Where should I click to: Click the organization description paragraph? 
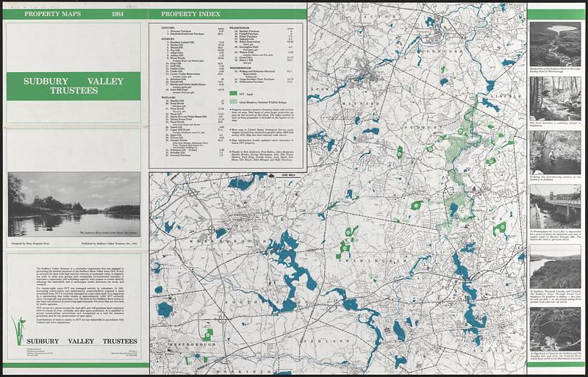[81, 294]
